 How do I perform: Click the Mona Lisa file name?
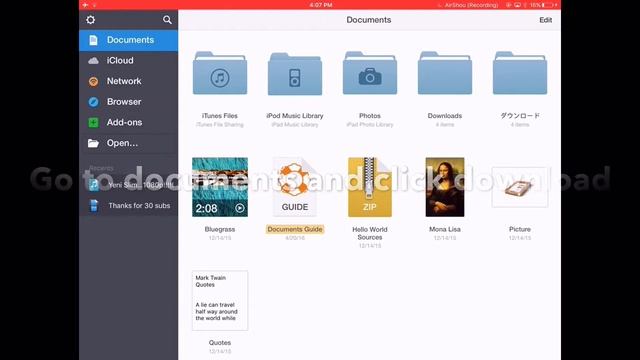[445, 229]
